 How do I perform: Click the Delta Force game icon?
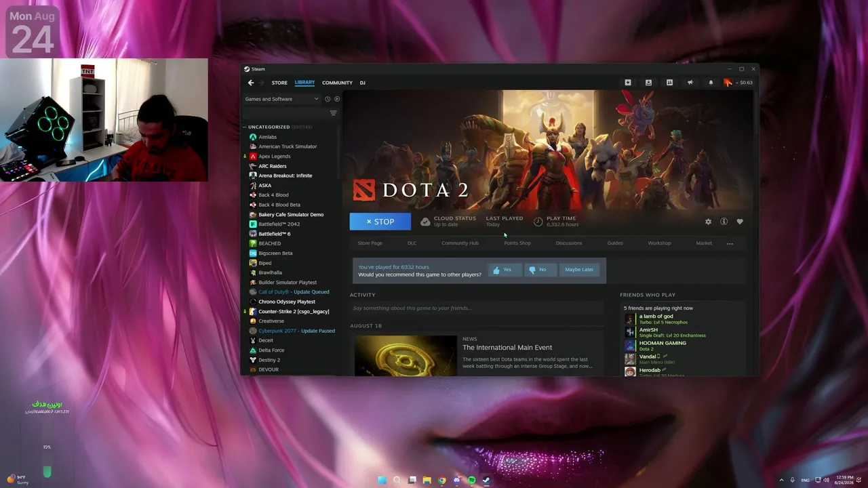coord(253,350)
